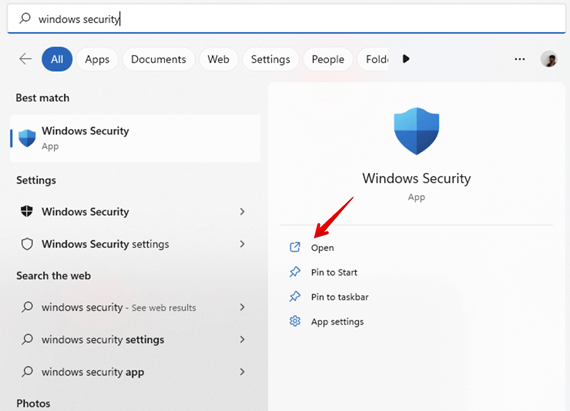The height and width of the screenshot is (411, 570).
Task: Switch to the partially hidden Folders tab
Action: 373,59
